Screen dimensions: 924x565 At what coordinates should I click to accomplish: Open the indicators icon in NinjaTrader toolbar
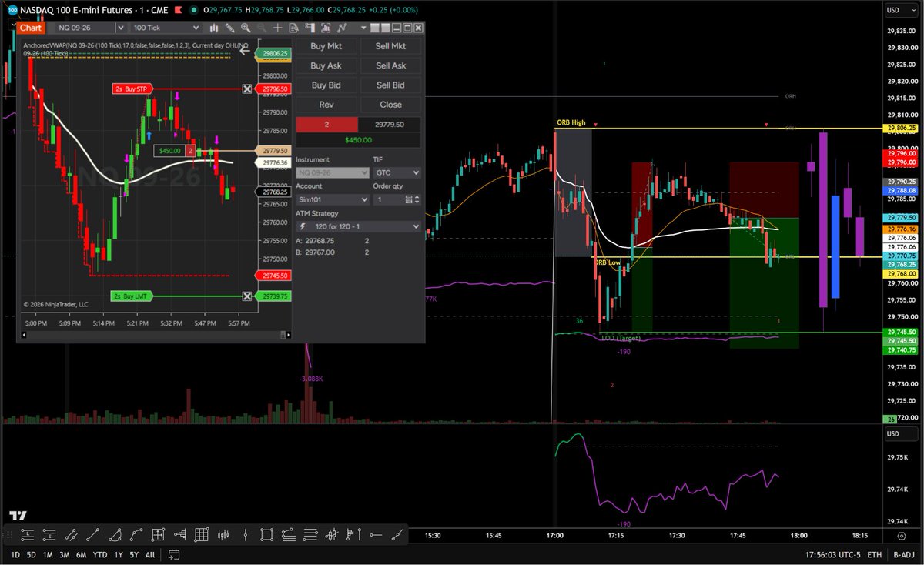tap(326, 28)
